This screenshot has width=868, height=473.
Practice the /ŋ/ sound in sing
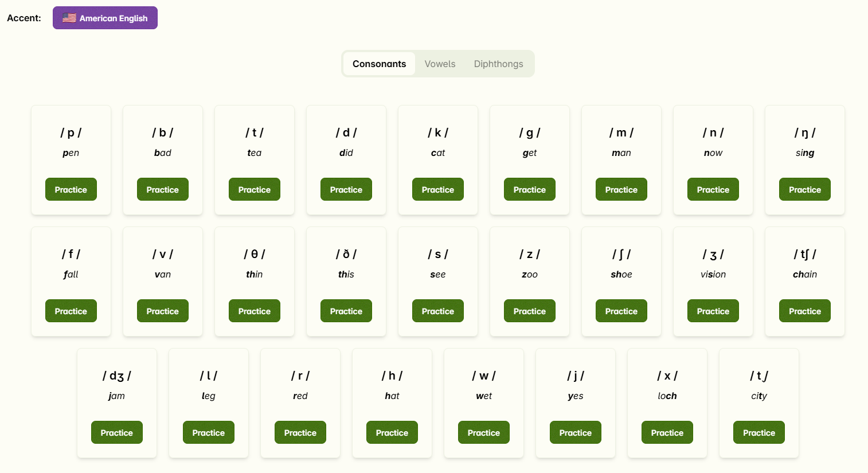click(x=805, y=189)
